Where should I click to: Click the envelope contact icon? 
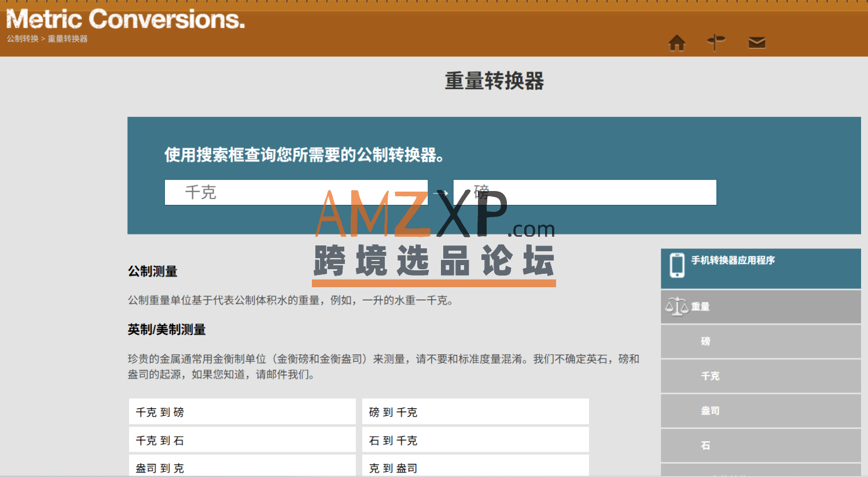click(x=756, y=43)
